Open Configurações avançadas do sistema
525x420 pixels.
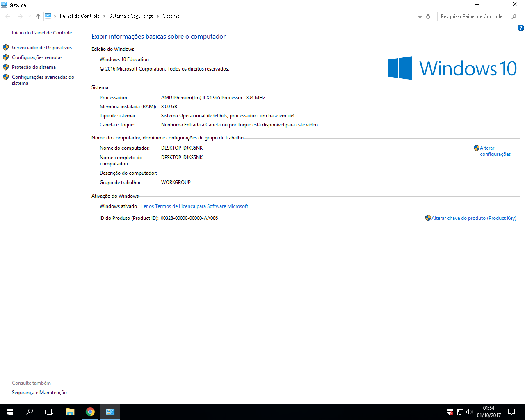pyautogui.click(x=43, y=80)
